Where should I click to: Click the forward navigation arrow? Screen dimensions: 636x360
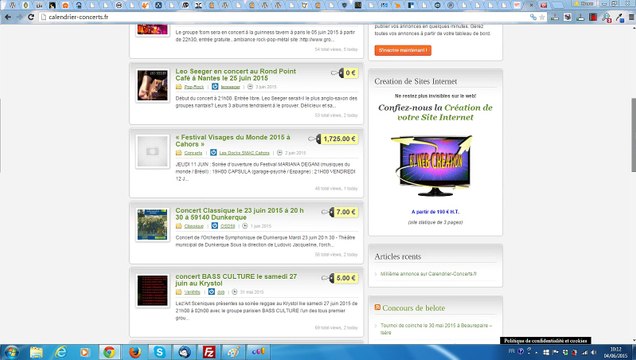(19, 17)
